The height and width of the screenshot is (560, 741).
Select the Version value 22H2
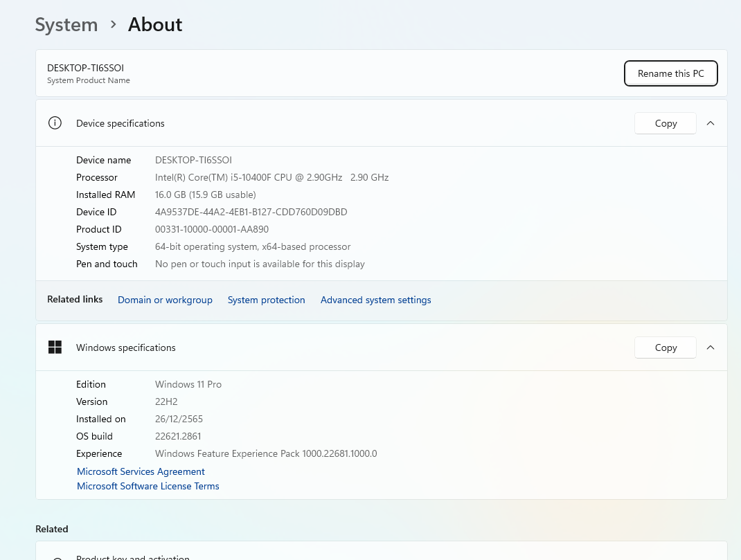pyautogui.click(x=166, y=401)
